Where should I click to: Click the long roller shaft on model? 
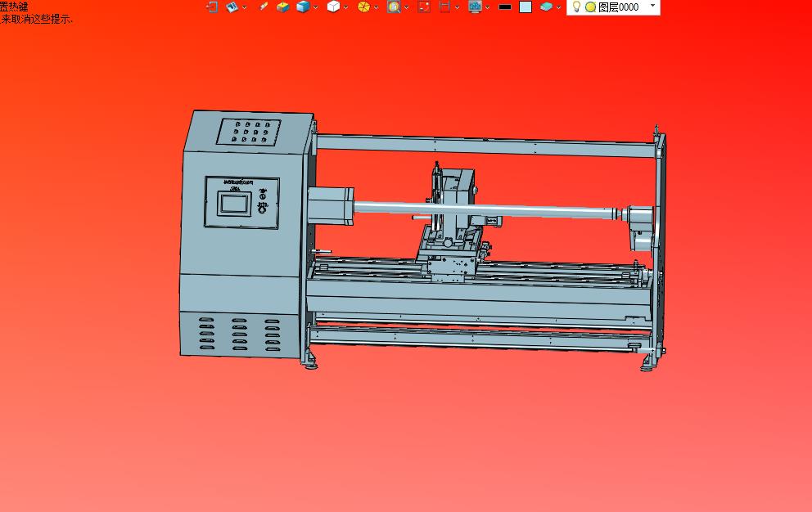pyautogui.click(x=485, y=210)
